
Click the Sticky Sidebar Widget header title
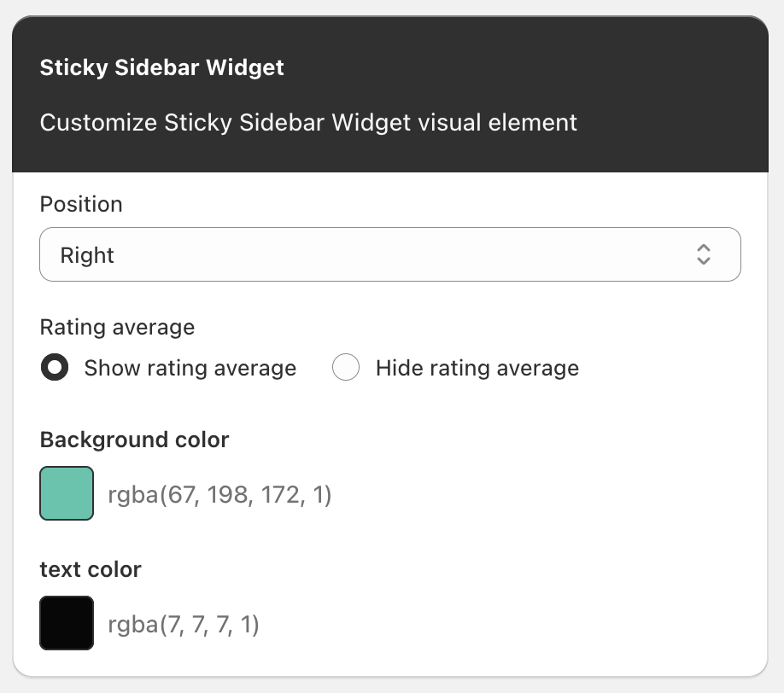(x=161, y=67)
